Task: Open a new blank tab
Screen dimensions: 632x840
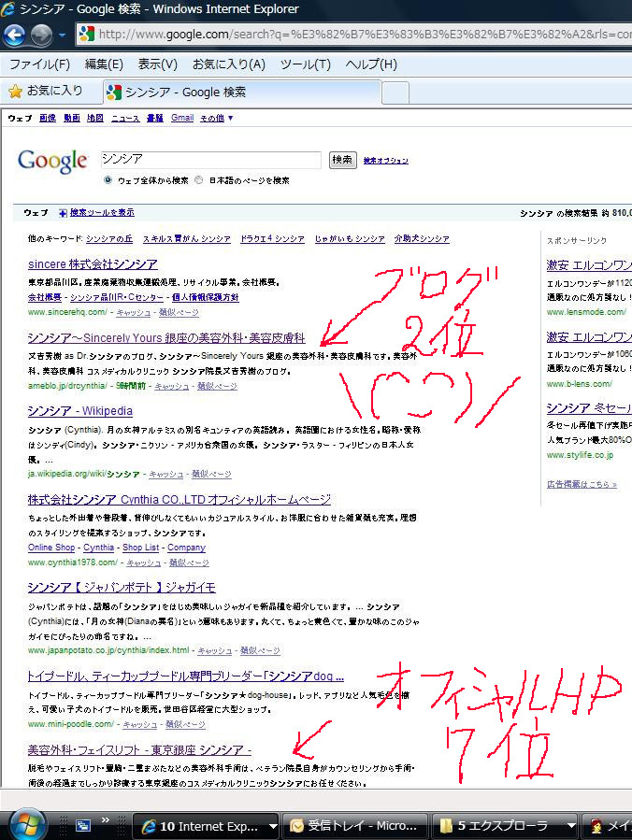Action: (x=395, y=93)
